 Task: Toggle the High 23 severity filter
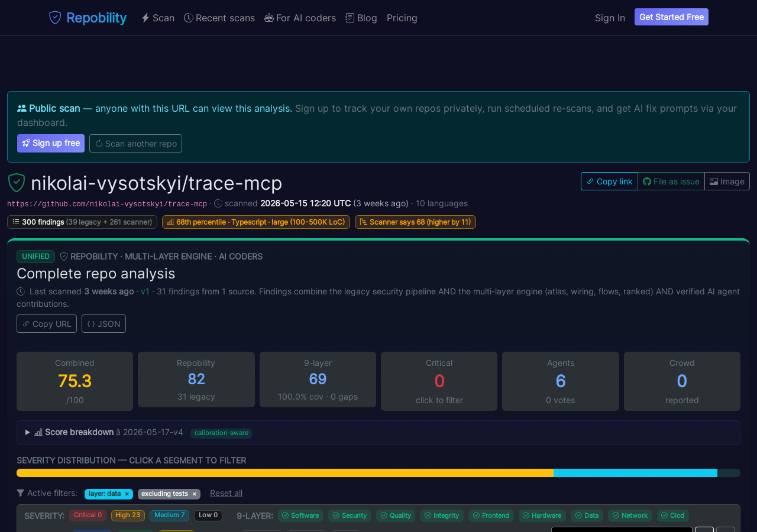click(128, 515)
